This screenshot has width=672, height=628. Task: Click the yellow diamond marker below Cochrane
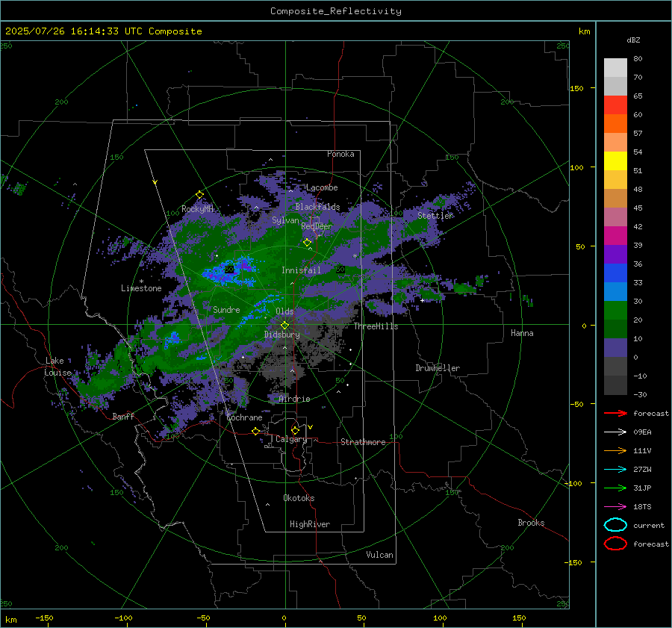click(x=256, y=431)
